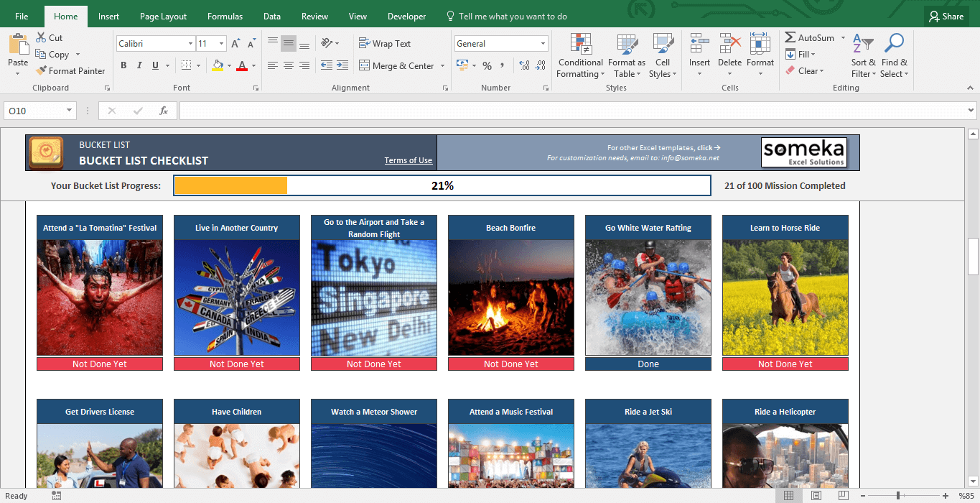
Task: Open the Font Color dropdown arrow
Action: 254,65
